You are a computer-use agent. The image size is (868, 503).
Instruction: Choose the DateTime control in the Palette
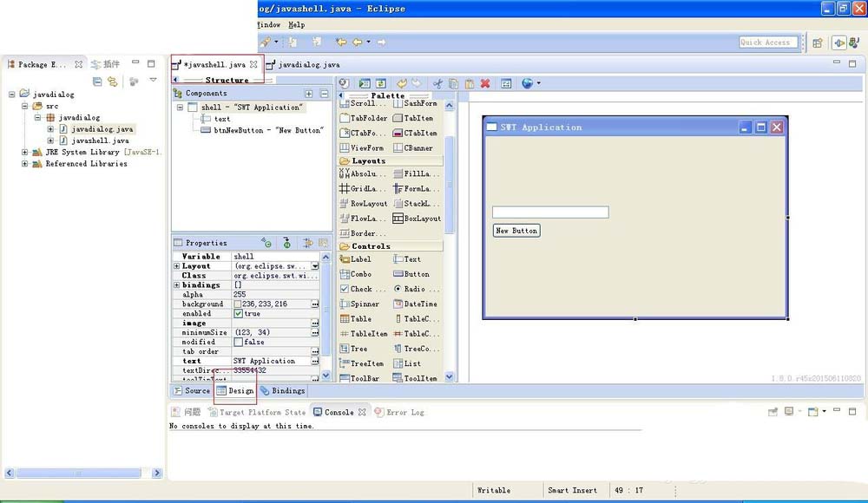416,304
